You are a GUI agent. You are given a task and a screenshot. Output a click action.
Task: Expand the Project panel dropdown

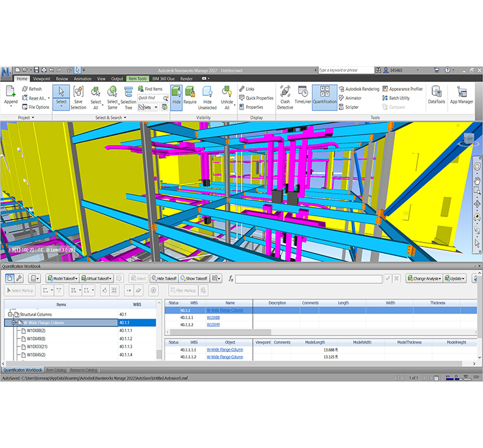(x=26, y=118)
